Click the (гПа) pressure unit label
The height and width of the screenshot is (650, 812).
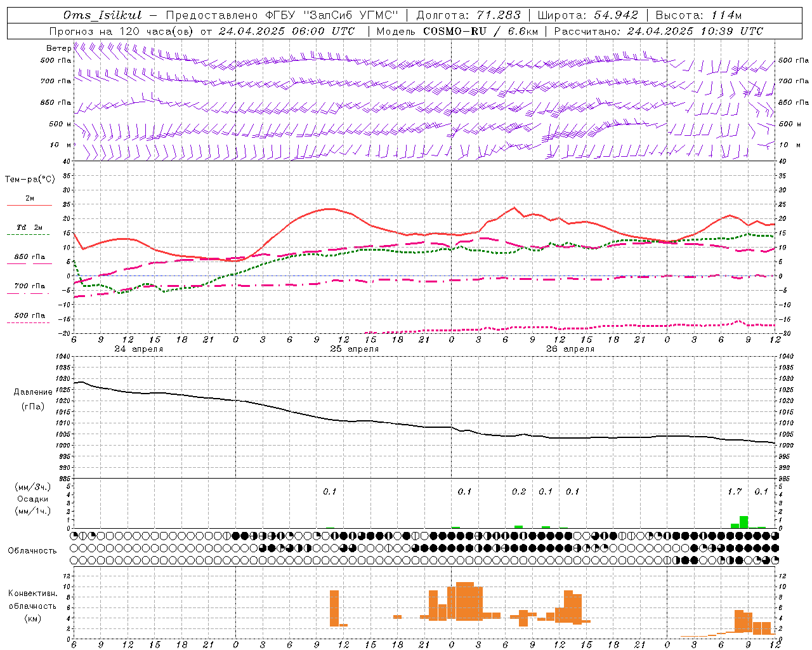pyautogui.click(x=33, y=406)
